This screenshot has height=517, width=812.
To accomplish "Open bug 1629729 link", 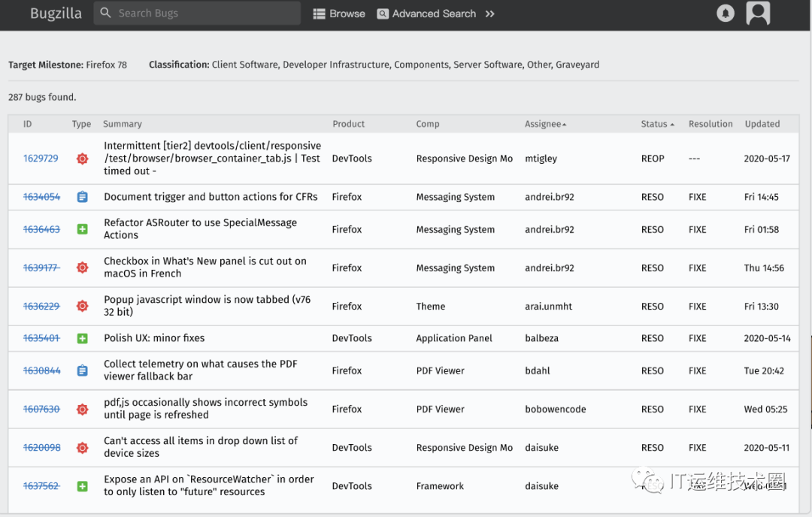I will coord(41,159).
